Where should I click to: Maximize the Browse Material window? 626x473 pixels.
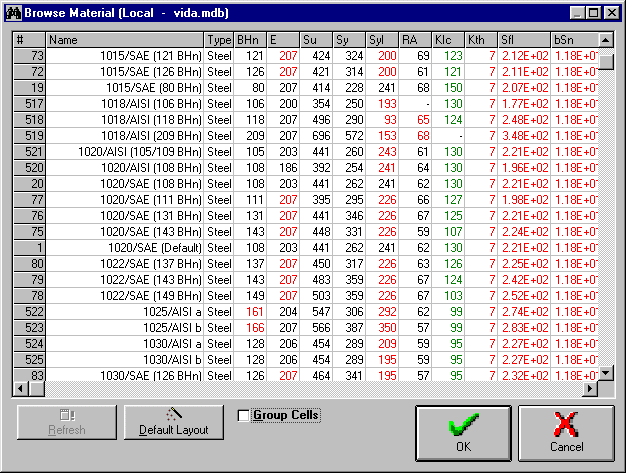(593, 13)
